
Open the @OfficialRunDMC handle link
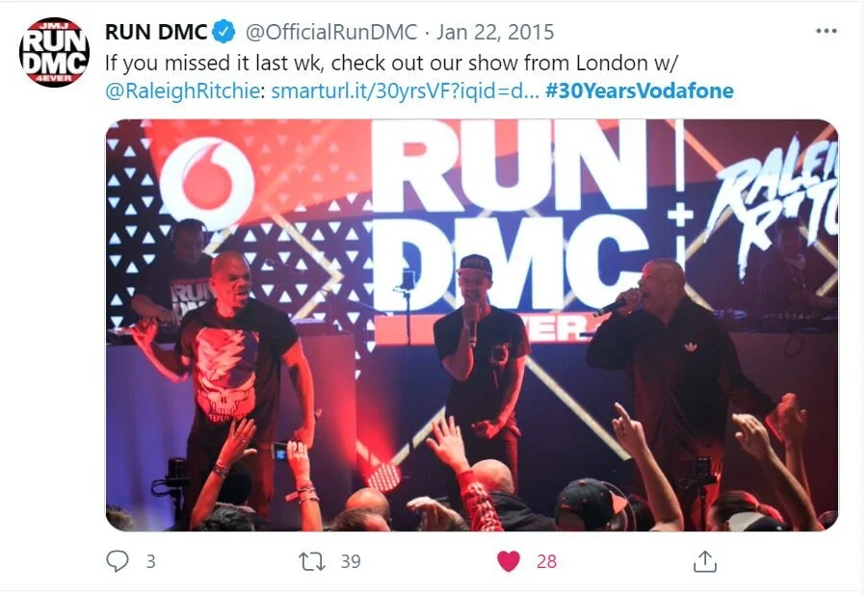coord(331,32)
